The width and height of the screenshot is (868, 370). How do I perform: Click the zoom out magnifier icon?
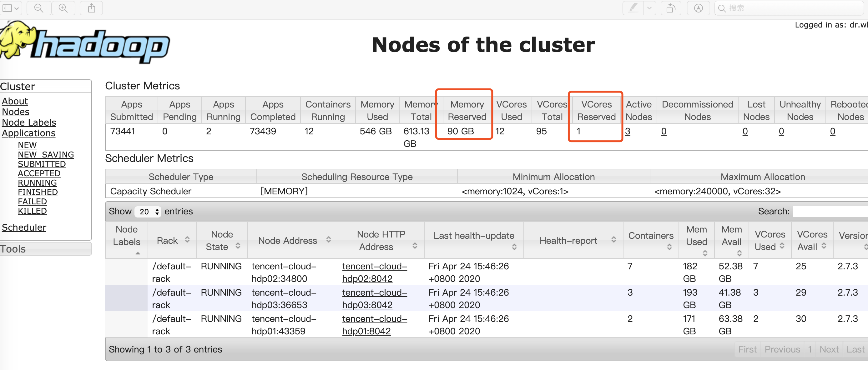[39, 8]
